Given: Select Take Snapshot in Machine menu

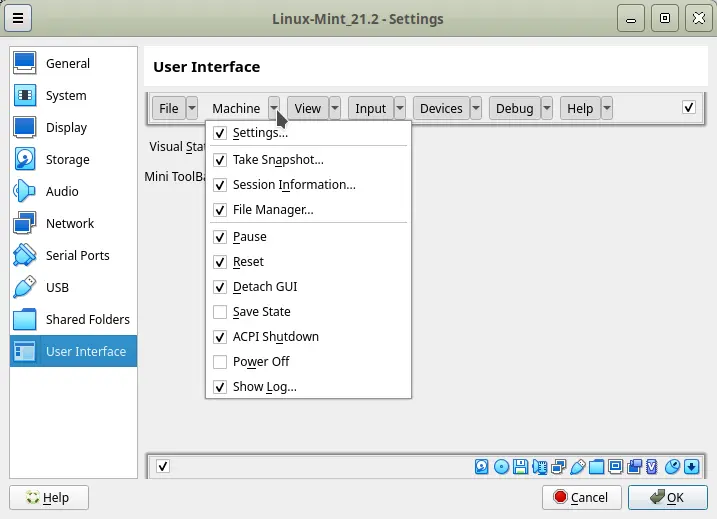Looking at the screenshot, I should click(x=278, y=159).
